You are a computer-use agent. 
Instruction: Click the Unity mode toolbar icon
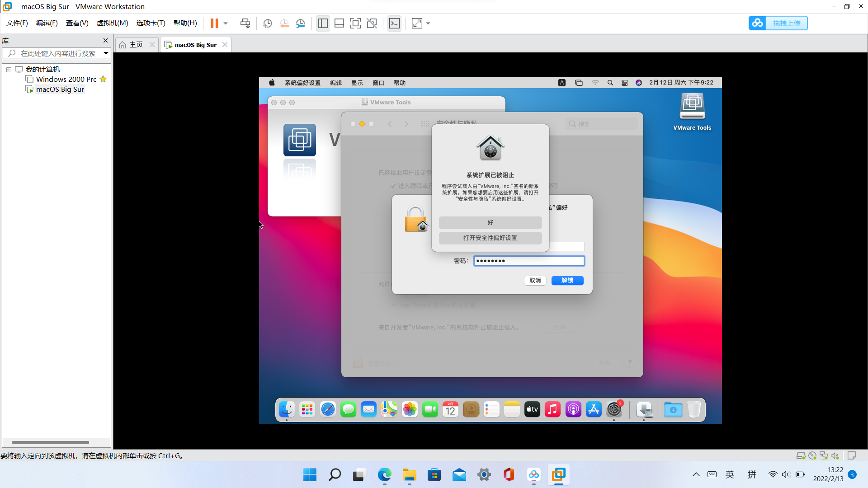pos(372,23)
